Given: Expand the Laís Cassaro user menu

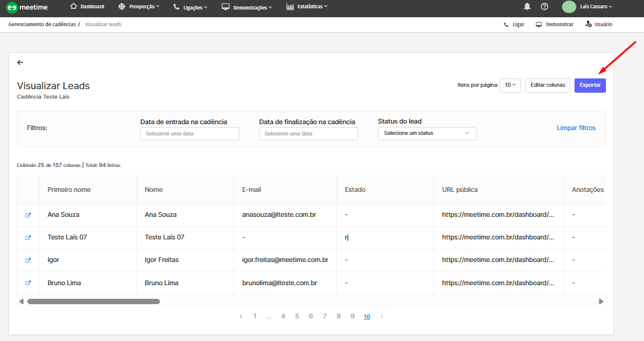Looking at the screenshot, I should (x=595, y=7).
